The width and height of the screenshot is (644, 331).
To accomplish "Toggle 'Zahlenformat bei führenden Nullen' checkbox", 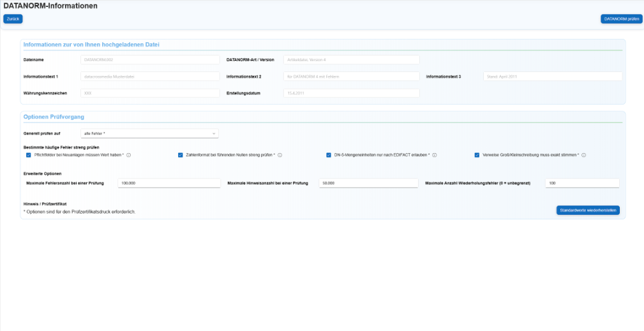I will pos(180,155).
